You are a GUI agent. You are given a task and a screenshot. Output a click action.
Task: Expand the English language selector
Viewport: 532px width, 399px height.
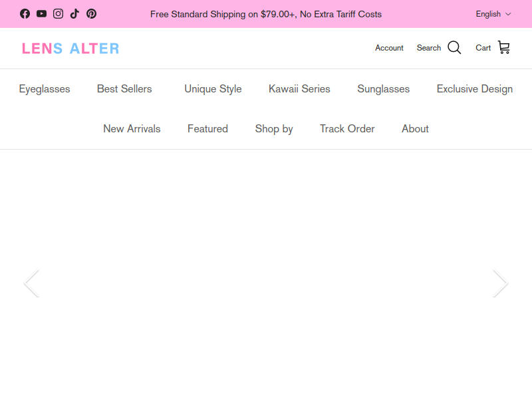coord(493,14)
